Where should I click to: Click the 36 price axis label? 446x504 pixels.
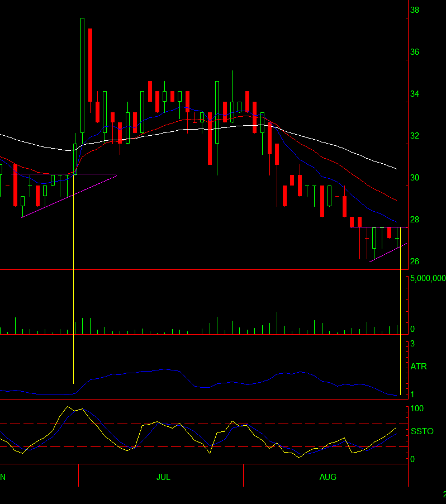415,52
